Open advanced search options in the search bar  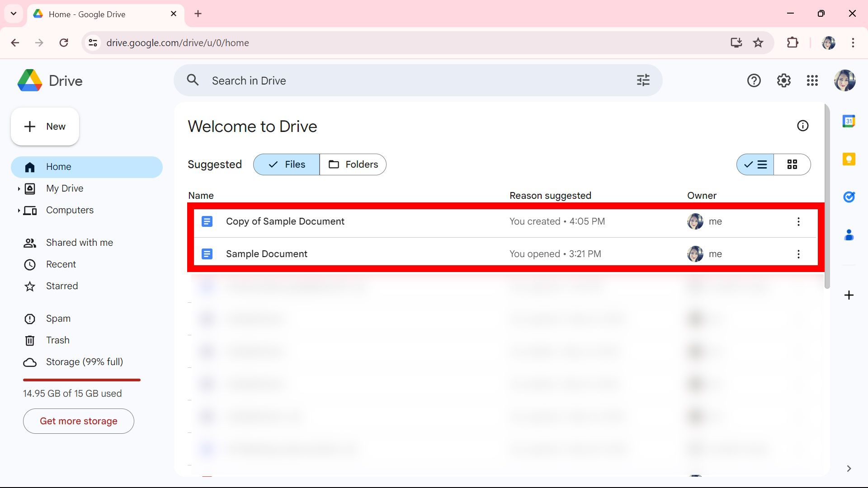643,80
